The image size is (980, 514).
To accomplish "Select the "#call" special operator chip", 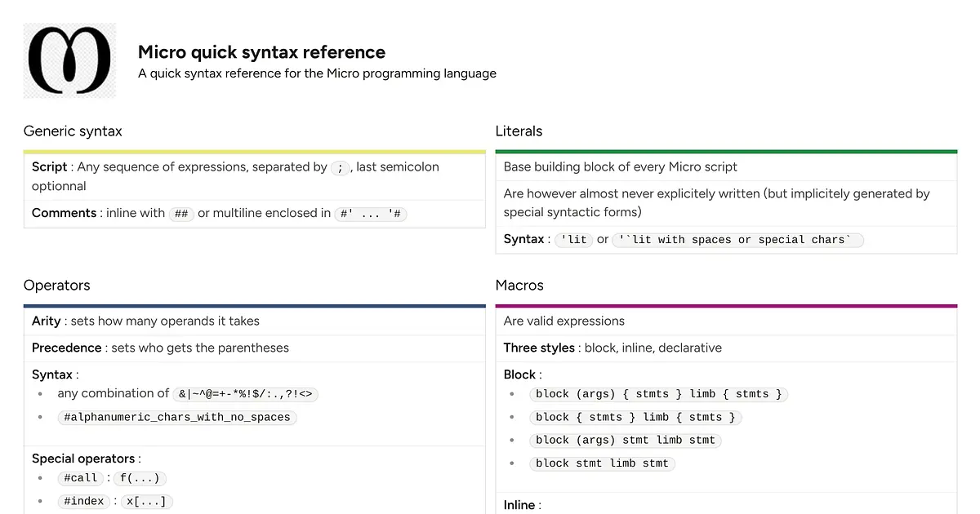I will (80, 478).
